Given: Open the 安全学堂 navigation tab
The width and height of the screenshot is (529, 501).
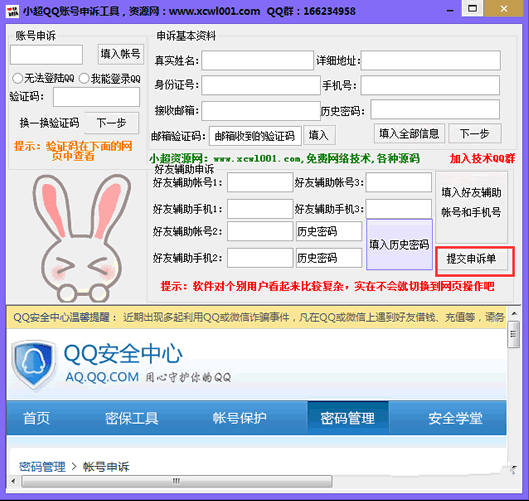Looking at the screenshot, I should point(455,418).
